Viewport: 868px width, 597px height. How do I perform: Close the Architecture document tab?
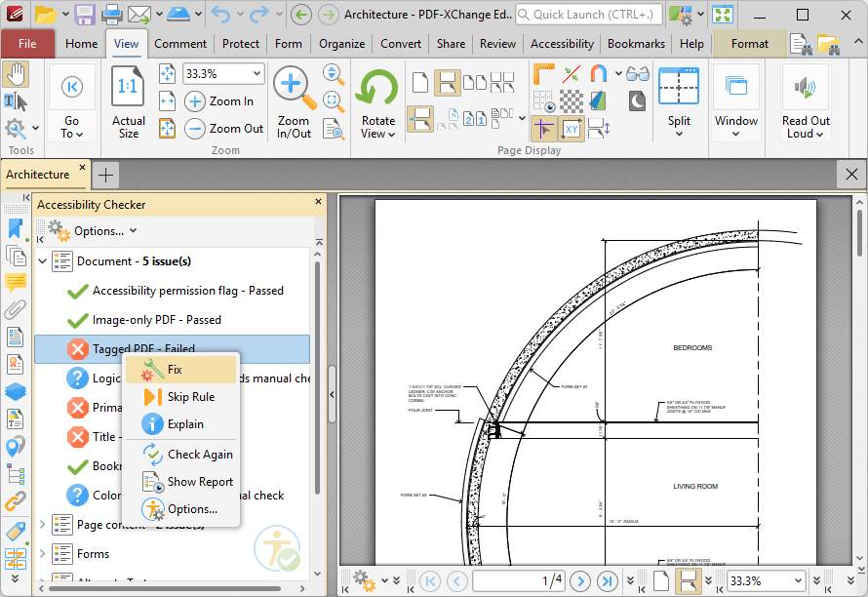[83, 167]
